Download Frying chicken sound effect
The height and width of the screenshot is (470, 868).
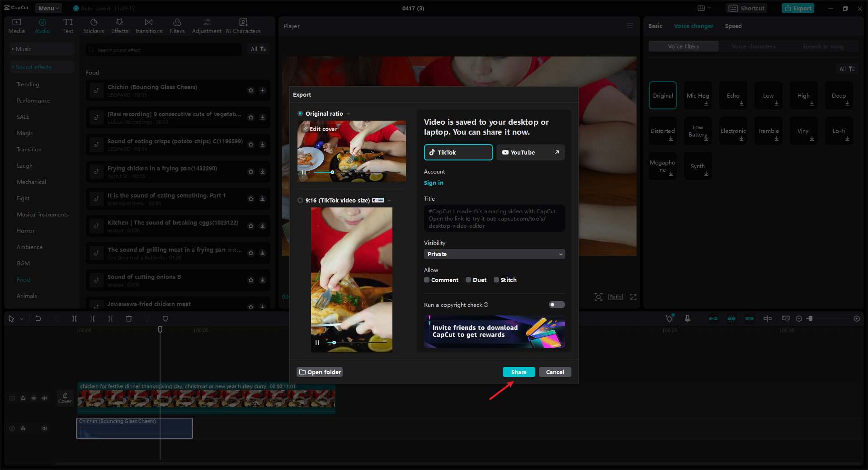point(263,172)
